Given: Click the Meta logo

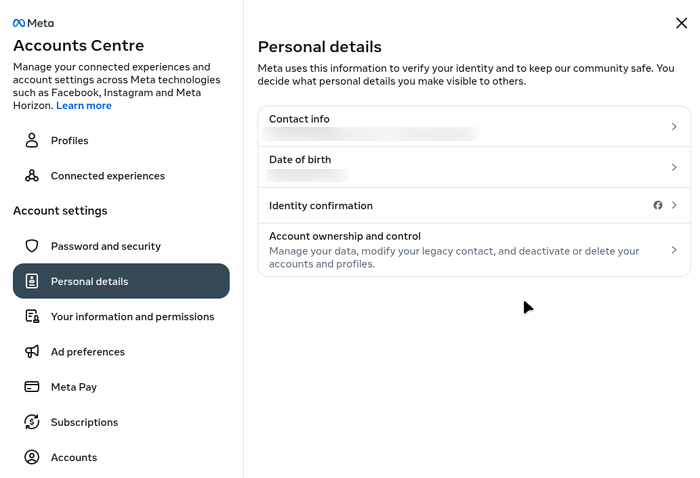Looking at the screenshot, I should click(x=33, y=23).
